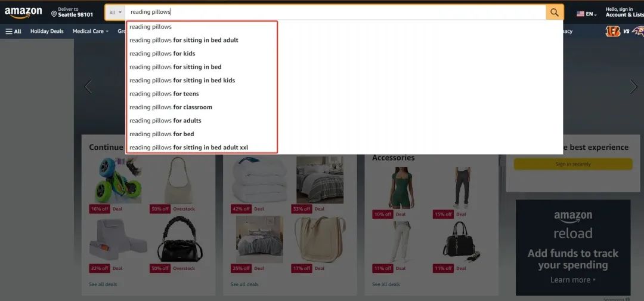Open the green stunt car toy thumbnail
The image size is (644, 301).
[118, 180]
